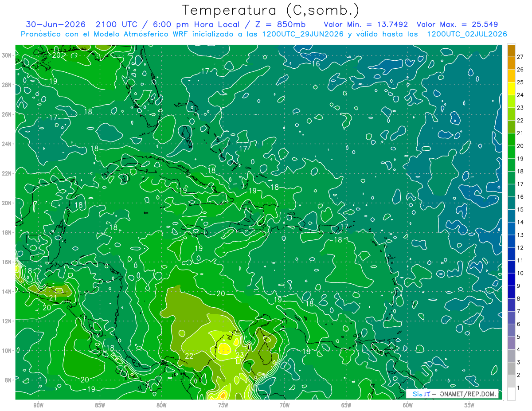
Task: Click the 70W longitude axis label
Action: (285, 405)
